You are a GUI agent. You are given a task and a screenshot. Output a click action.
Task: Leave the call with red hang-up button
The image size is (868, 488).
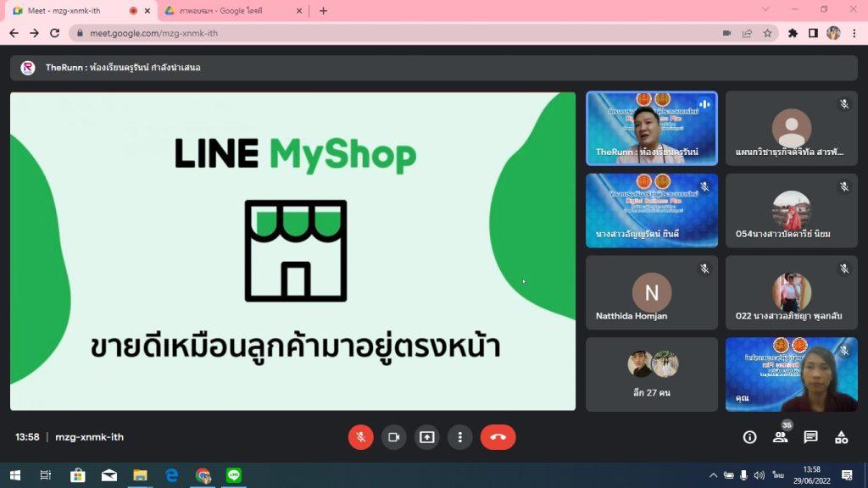tap(498, 437)
